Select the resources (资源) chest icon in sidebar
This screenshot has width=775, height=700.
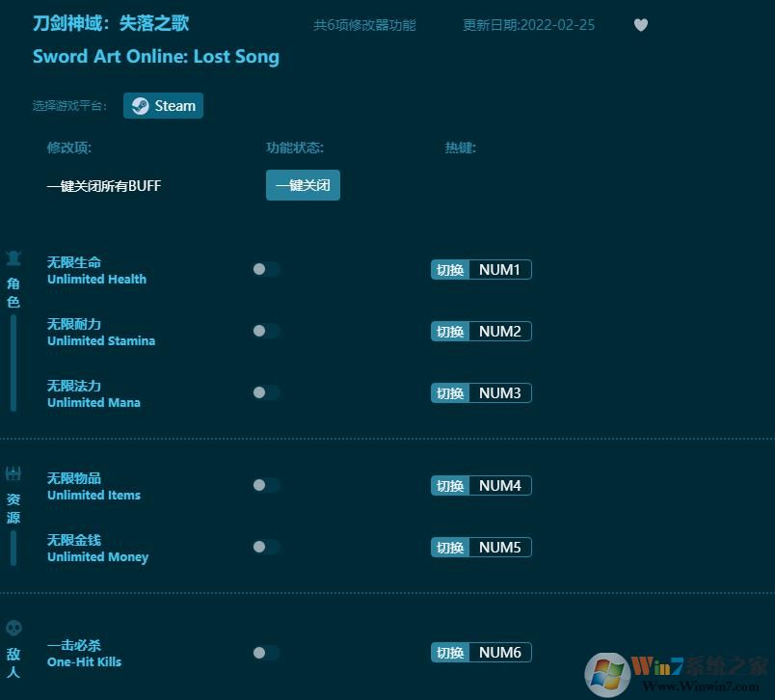(x=13, y=473)
